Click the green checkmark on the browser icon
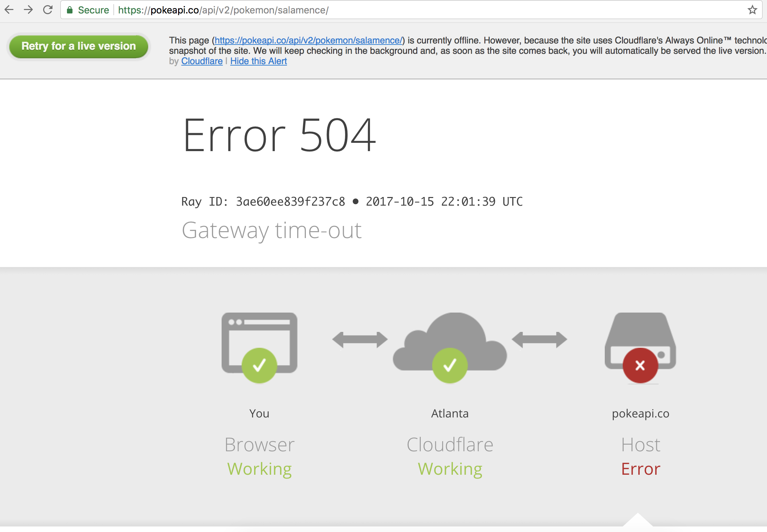The height and width of the screenshot is (532, 767). pos(259,365)
